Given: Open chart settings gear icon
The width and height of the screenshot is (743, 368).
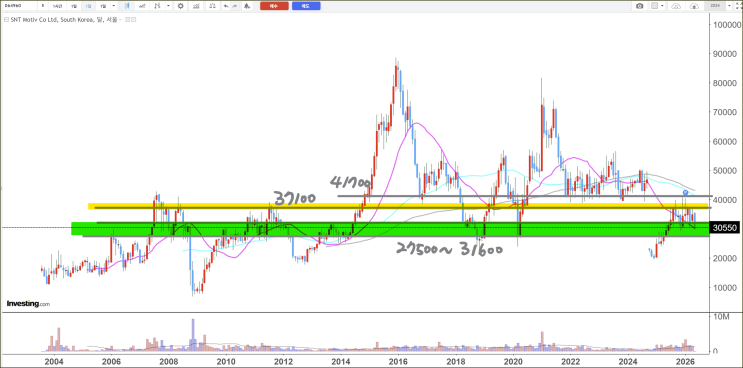Looking at the screenshot, I should pyautogui.click(x=181, y=6).
